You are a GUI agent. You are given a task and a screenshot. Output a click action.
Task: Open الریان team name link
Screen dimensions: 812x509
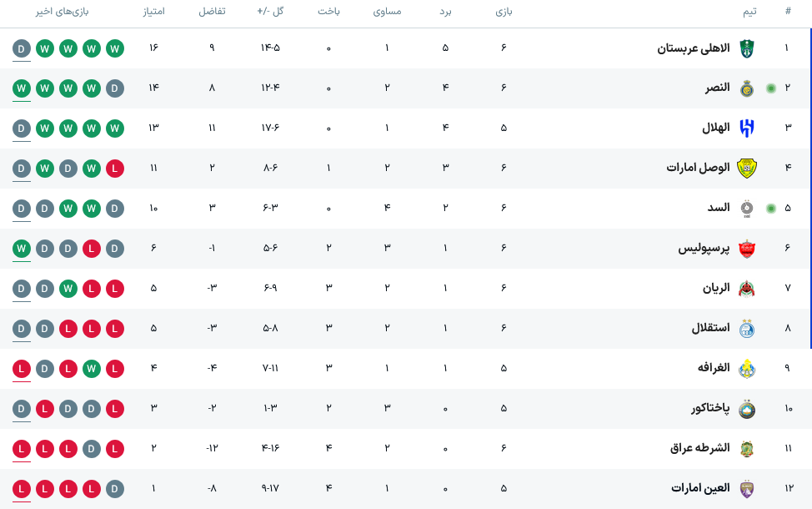click(x=715, y=288)
